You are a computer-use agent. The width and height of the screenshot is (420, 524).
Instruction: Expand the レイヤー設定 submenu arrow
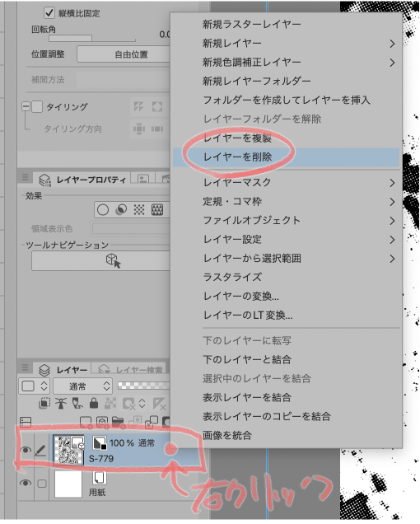click(392, 240)
